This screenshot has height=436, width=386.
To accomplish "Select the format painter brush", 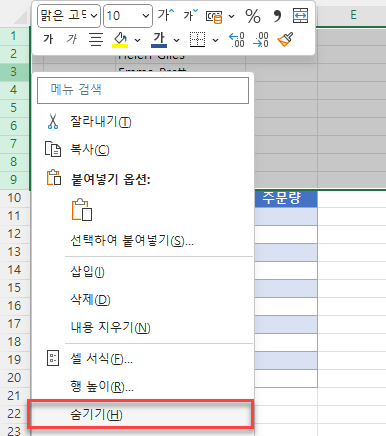I will pos(285,40).
